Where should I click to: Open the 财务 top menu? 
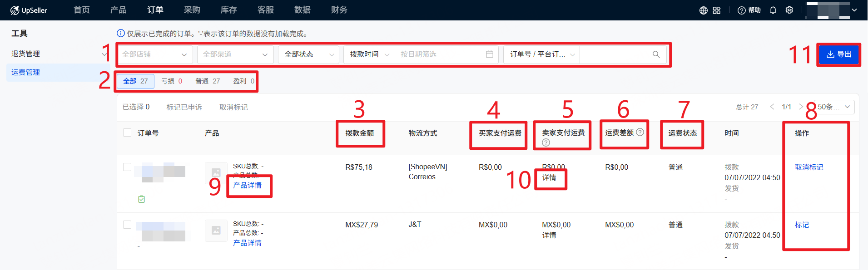click(339, 10)
